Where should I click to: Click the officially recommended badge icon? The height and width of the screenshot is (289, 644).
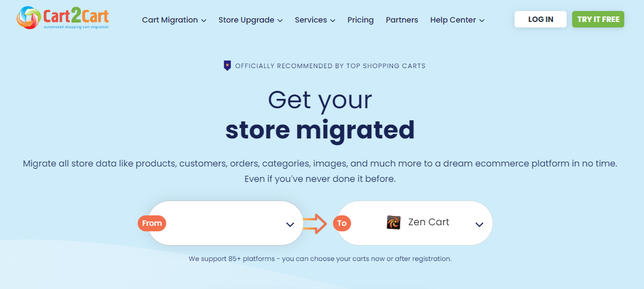(227, 65)
